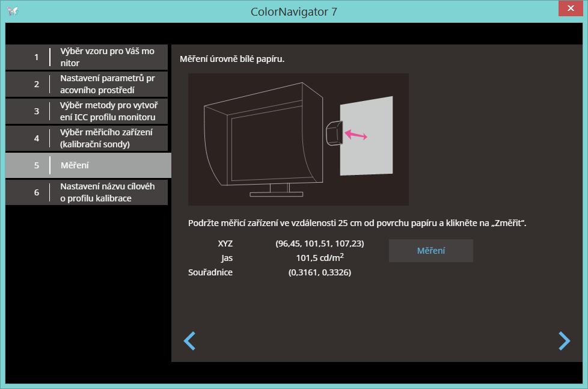Open step 1 Výběr vzoru pro Váš monitor

pyautogui.click(x=87, y=57)
